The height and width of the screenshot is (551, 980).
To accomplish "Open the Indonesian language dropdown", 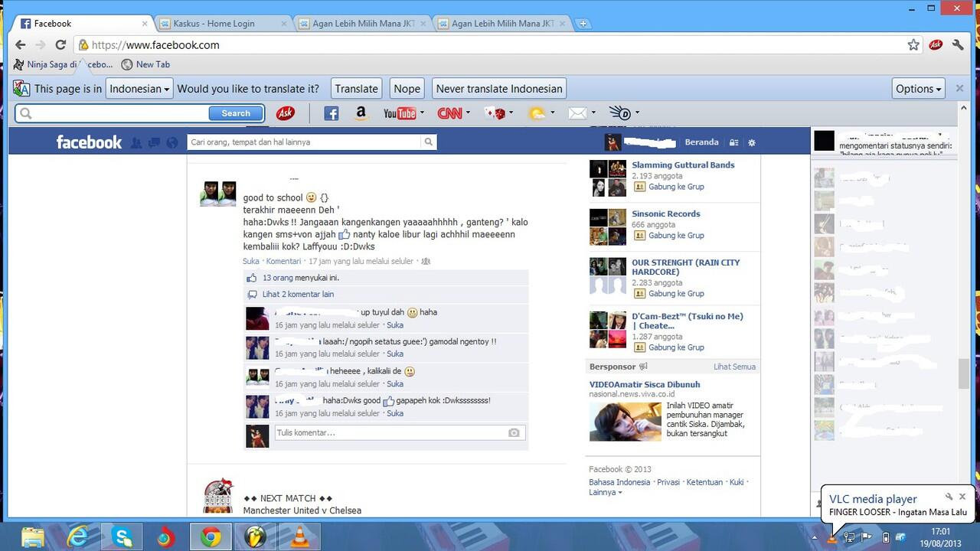I will click(x=139, y=89).
